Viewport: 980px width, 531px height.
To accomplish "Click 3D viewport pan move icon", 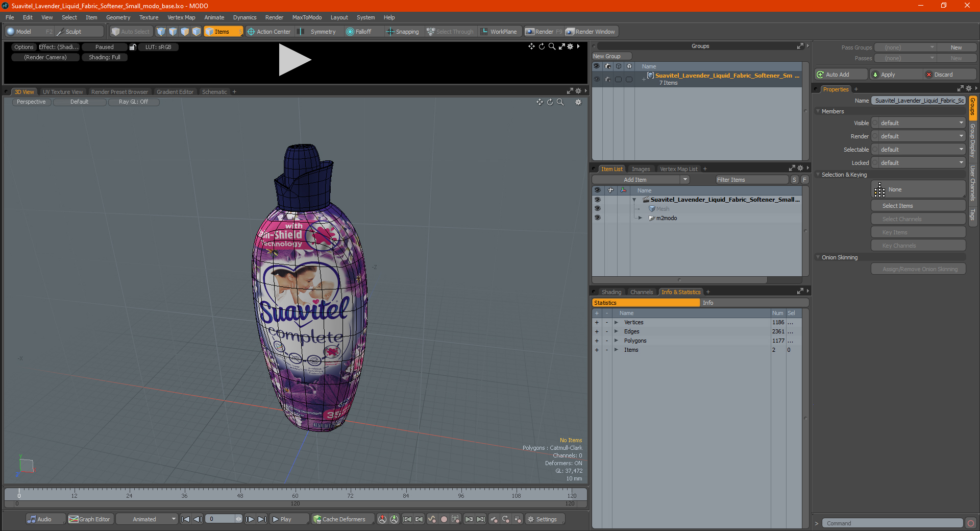I will (x=540, y=102).
